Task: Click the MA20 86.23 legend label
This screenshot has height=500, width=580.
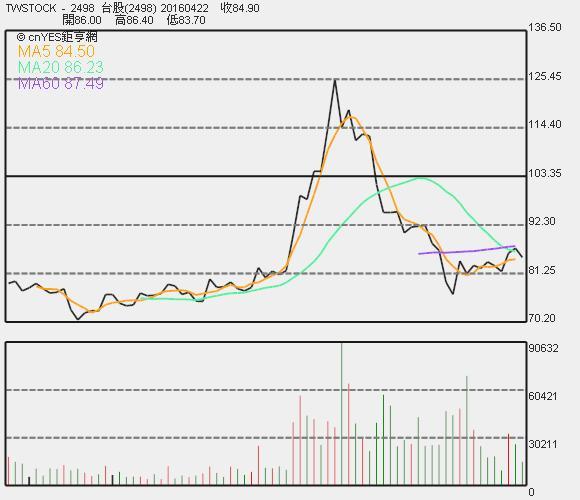Action: point(61,67)
